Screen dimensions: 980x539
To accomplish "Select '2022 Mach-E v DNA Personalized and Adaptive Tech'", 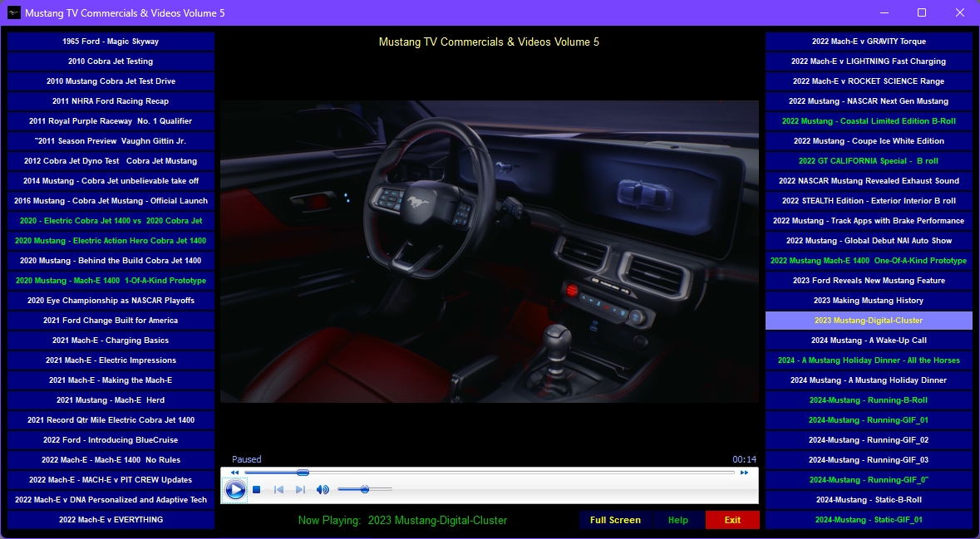I will [111, 500].
